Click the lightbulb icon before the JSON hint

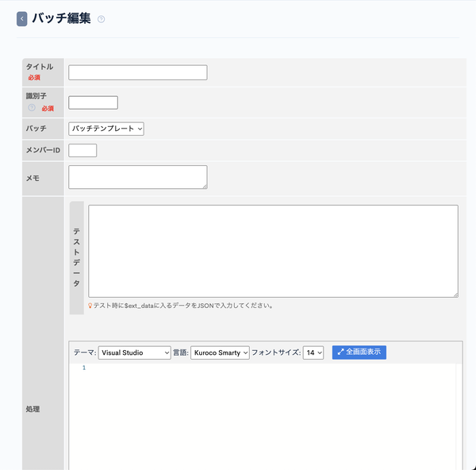90,306
